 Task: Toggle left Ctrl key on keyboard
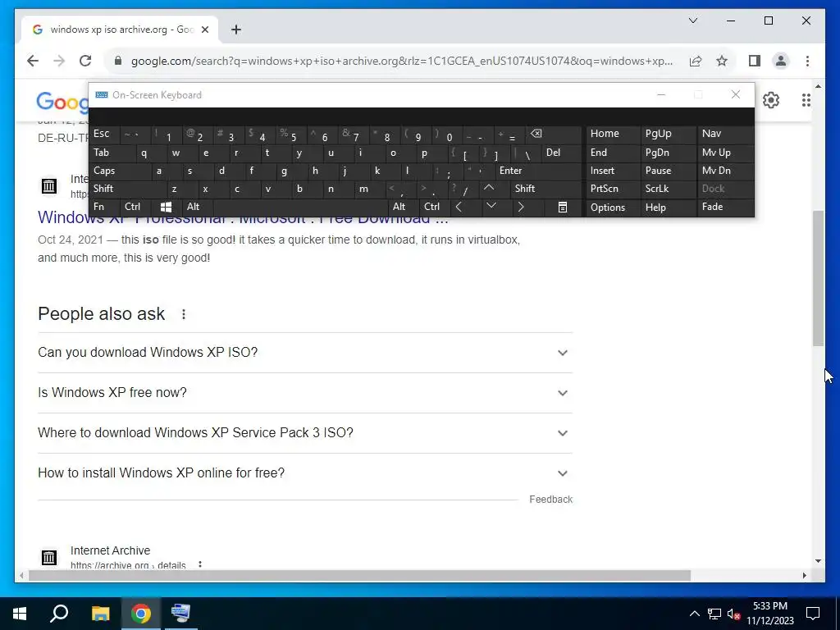coord(136,207)
